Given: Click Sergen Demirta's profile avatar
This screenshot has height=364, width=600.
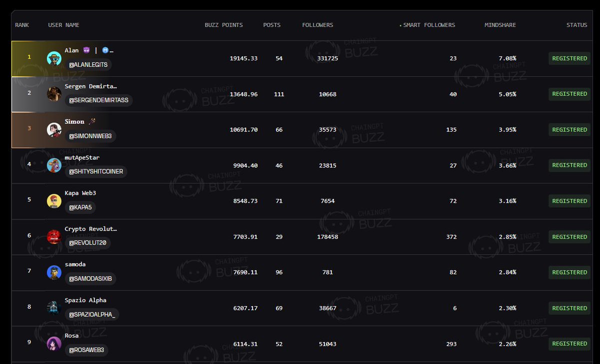Looking at the screenshot, I should 54,94.
